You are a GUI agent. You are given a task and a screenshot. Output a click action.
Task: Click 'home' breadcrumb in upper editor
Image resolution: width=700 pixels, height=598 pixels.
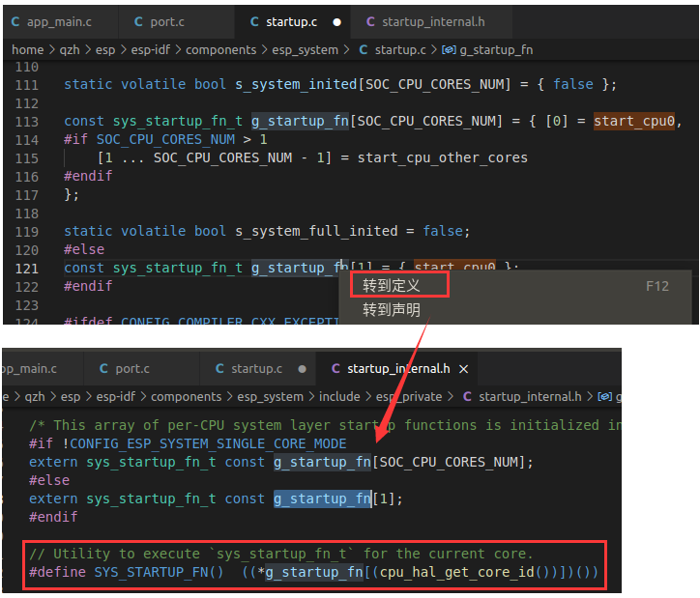point(28,50)
